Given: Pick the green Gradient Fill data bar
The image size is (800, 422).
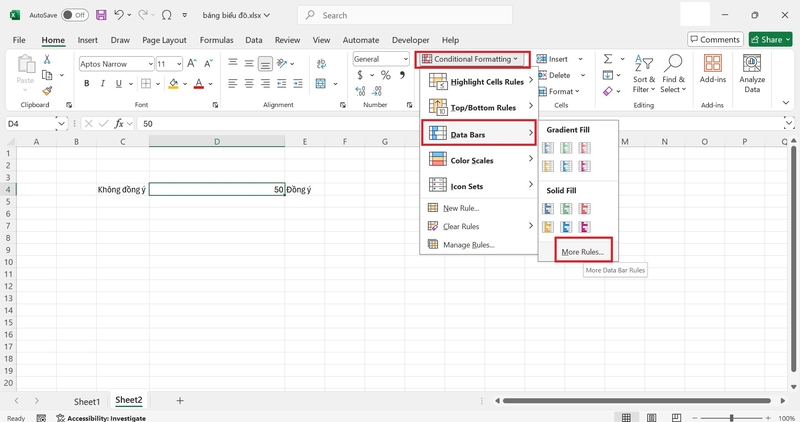Looking at the screenshot, I should tap(566, 148).
